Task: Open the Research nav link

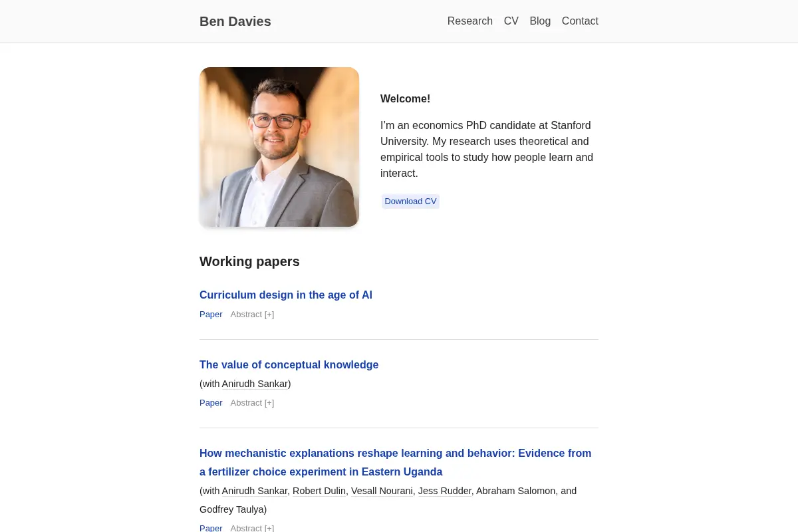Action: (469, 21)
